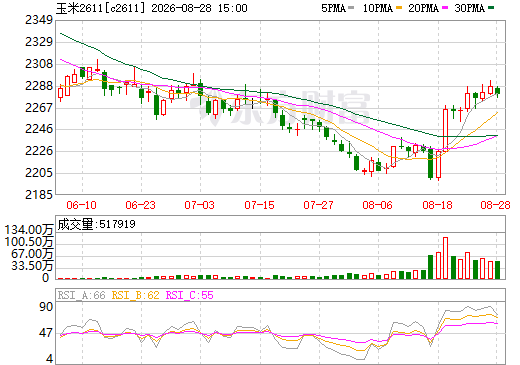
Task: Click the last green candlestick on 08-28
Action: 498,91
